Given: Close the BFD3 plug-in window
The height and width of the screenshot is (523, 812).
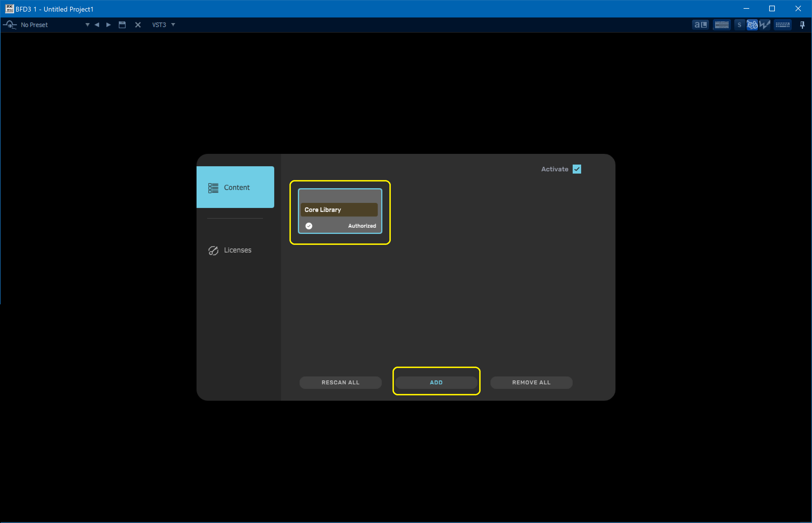Looking at the screenshot, I should point(798,8).
